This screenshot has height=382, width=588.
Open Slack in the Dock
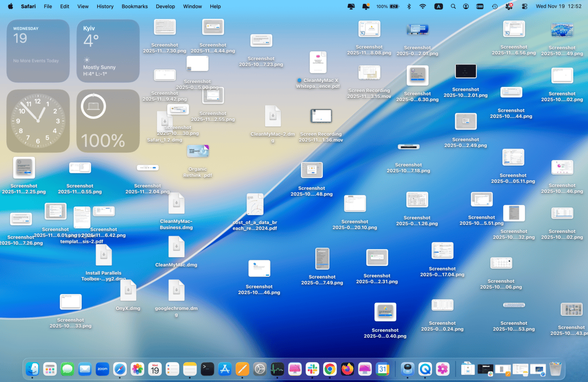click(312, 369)
